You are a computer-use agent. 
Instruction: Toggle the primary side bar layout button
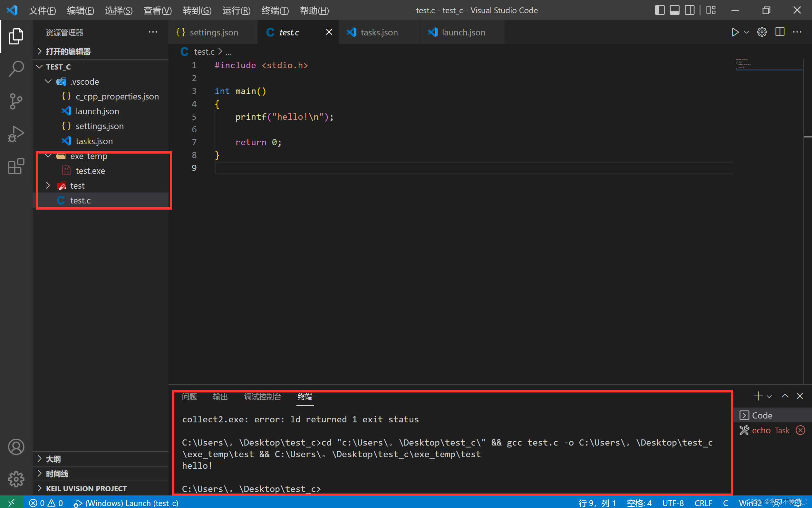click(659, 10)
